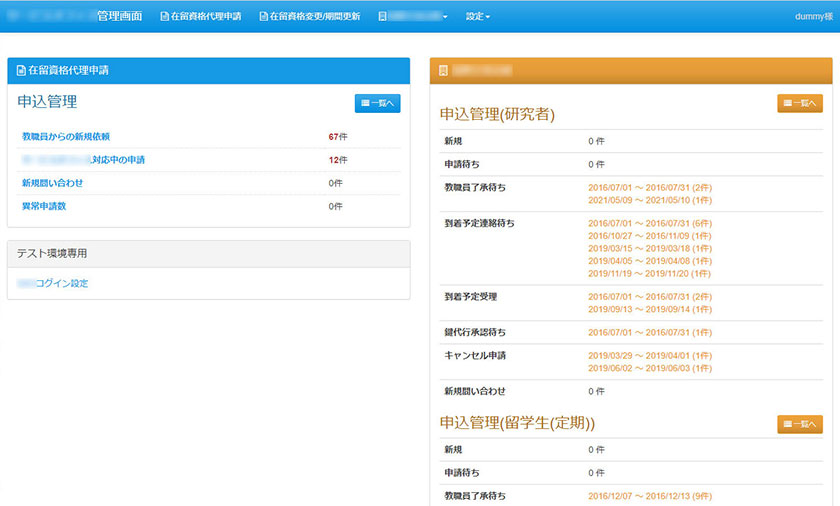This screenshot has height=506, width=840.
Task: Click 一覧へ button for 申込管理(留学生(定期))
Action: (x=799, y=424)
